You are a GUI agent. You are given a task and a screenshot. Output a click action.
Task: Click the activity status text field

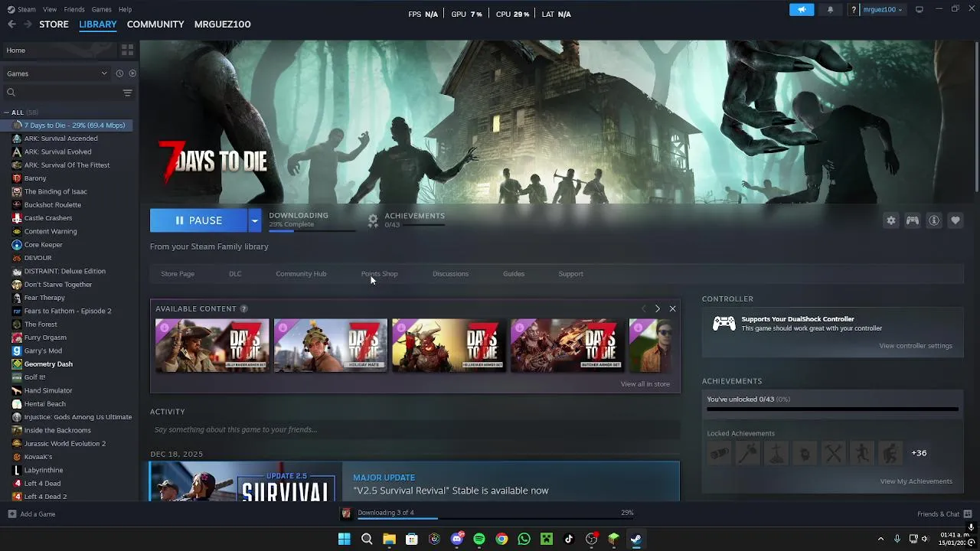(415, 429)
